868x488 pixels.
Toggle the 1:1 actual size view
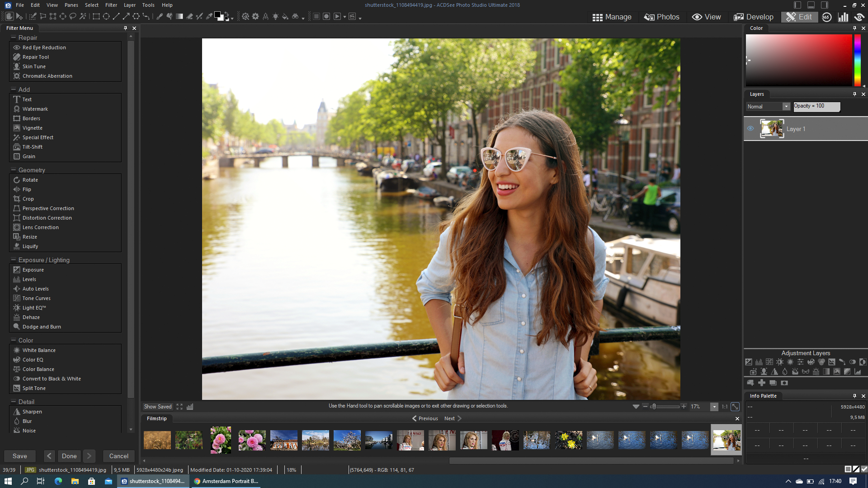click(724, 407)
